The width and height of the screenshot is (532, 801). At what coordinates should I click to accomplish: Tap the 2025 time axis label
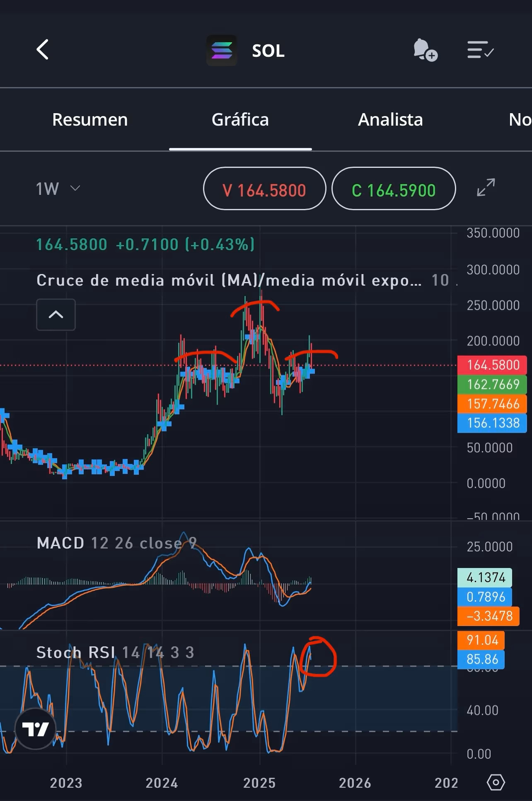[x=259, y=783]
